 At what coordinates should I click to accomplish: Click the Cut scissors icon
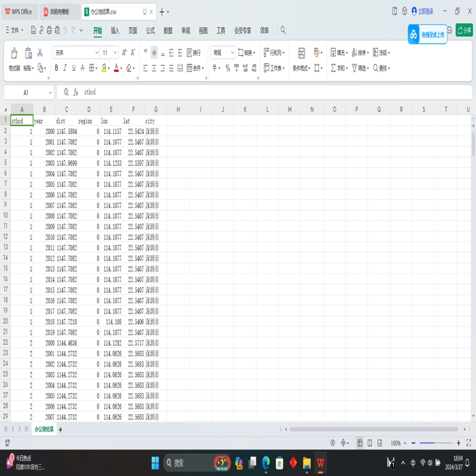tap(39, 53)
